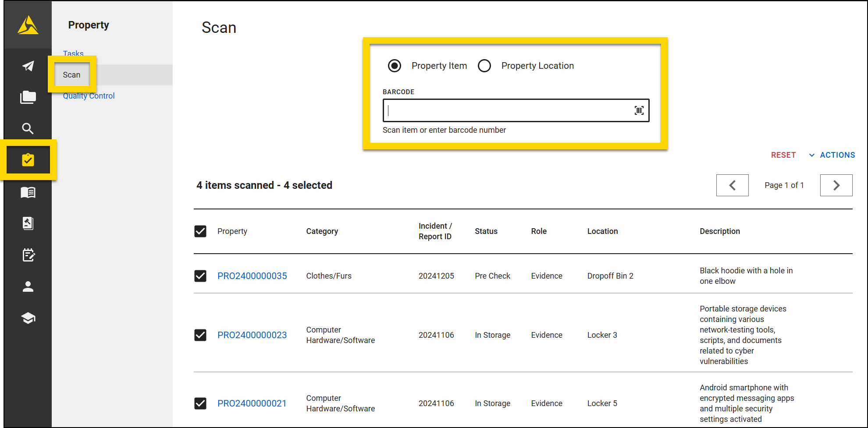Go to next page with right chevron
This screenshot has height=428, width=868.
(836, 185)
